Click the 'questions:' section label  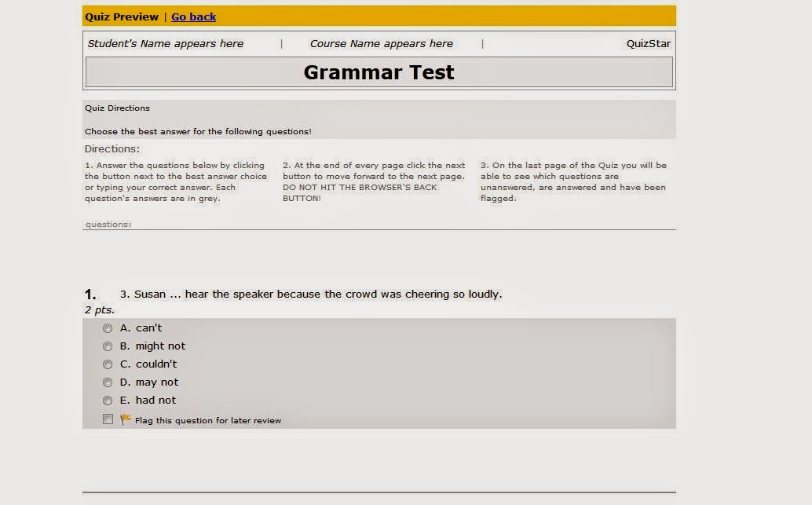(x=108, y=225)
